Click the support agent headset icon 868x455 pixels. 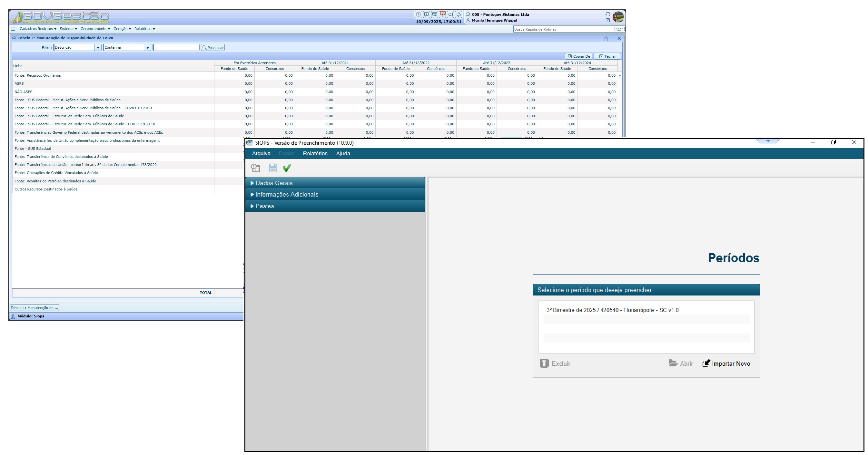[x=459, y=15]
